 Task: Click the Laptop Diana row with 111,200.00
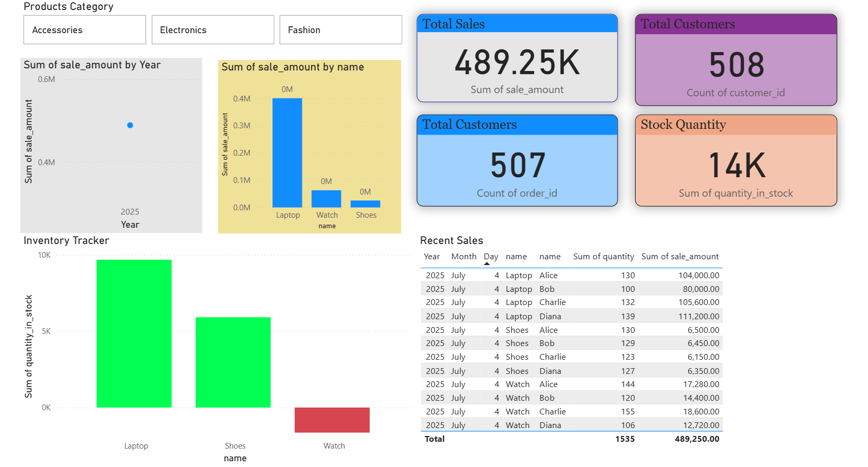571,317
